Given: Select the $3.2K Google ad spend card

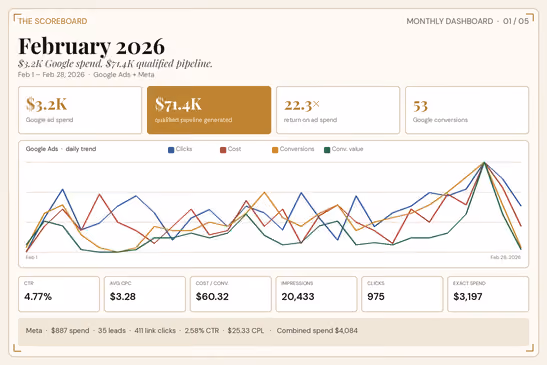Looking at the screenshot, I should click(80, 110).
